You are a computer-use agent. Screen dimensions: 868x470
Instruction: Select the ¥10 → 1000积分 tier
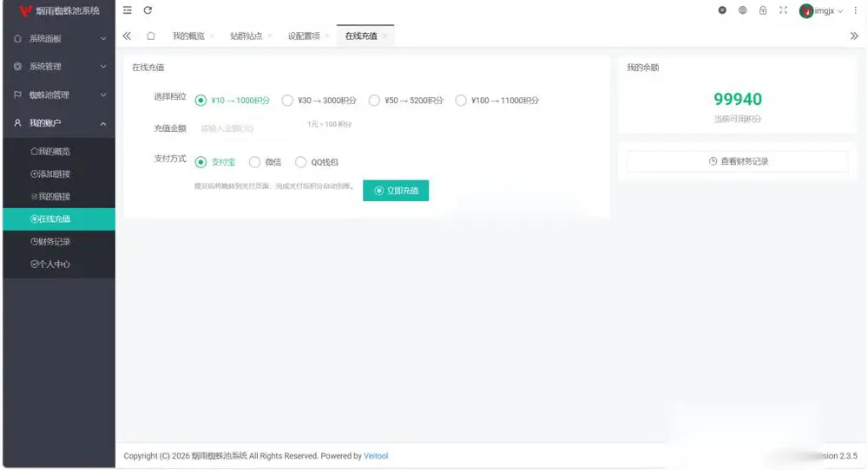pos(232,100)
